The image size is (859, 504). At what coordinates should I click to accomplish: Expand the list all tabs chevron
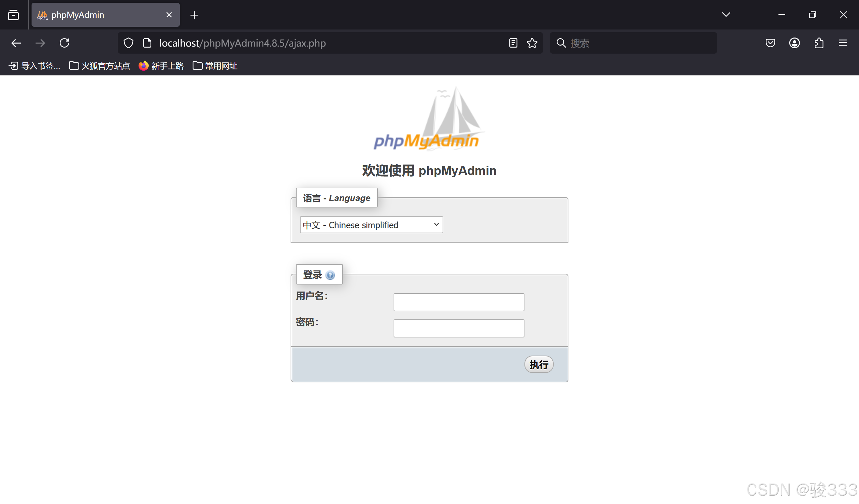[x=726, y=15]
